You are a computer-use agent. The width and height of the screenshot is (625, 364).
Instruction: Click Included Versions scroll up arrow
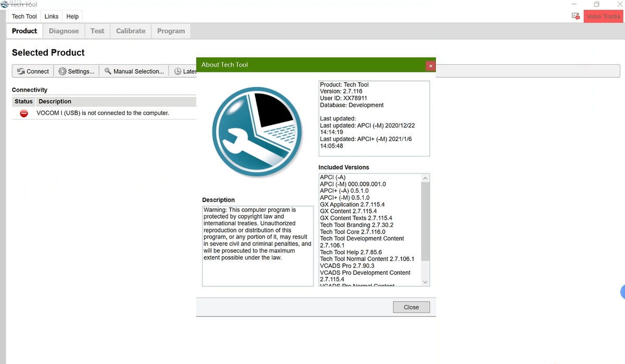point(426,178)
